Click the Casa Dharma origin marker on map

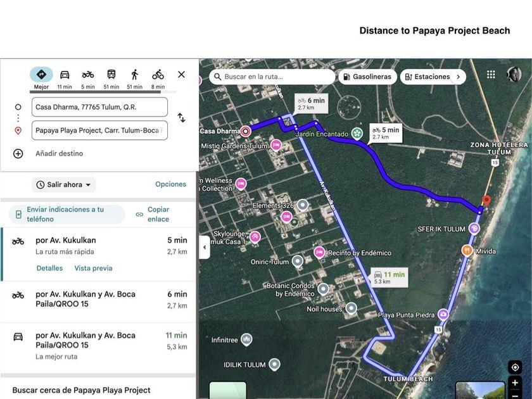[x=245, y=131]
